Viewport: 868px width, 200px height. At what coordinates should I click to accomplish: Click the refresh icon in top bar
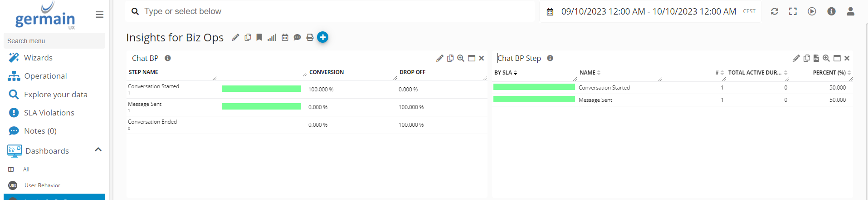(x=775, y=11)
